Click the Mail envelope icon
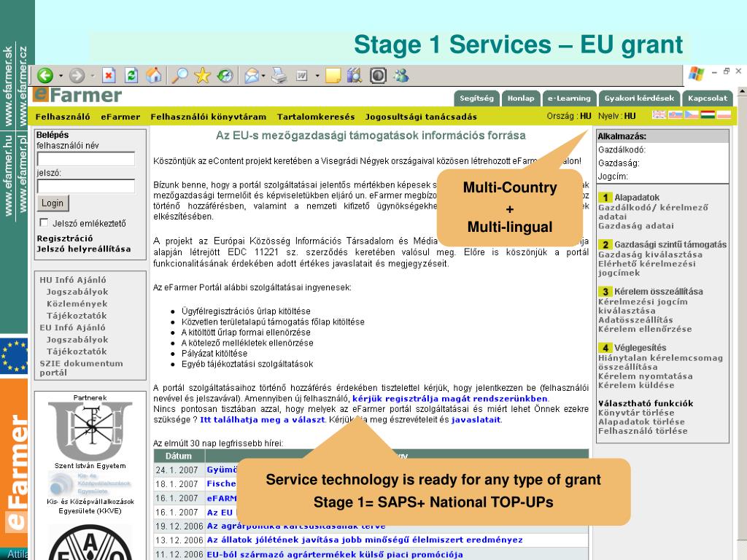The width and height of the screenshot is (747, 560). (x=252, y=75)
